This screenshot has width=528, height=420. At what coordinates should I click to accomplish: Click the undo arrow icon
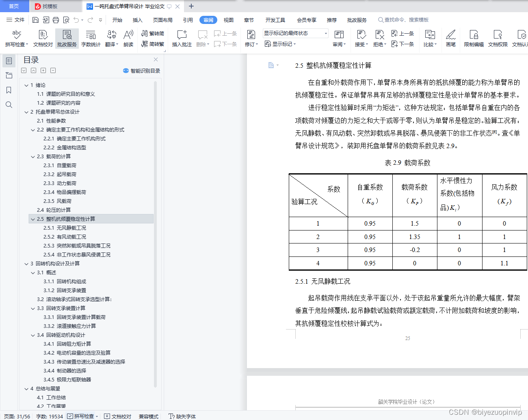76,20
